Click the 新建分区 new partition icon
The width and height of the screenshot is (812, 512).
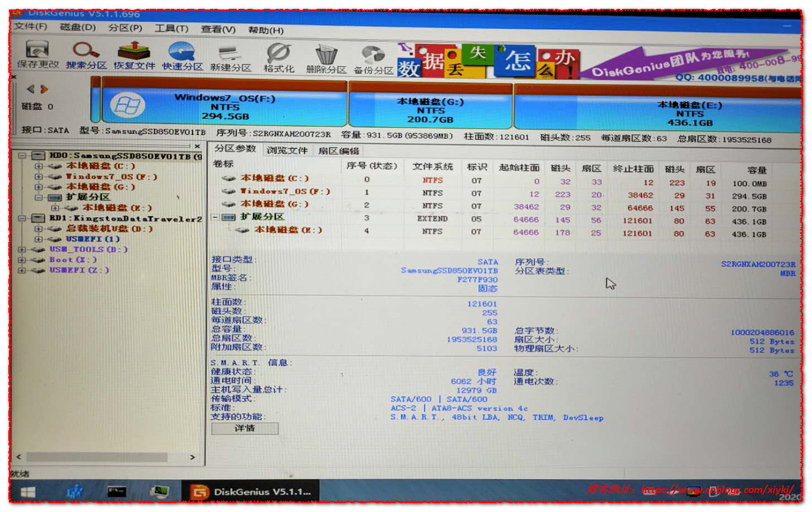click(x=230, y=58)
